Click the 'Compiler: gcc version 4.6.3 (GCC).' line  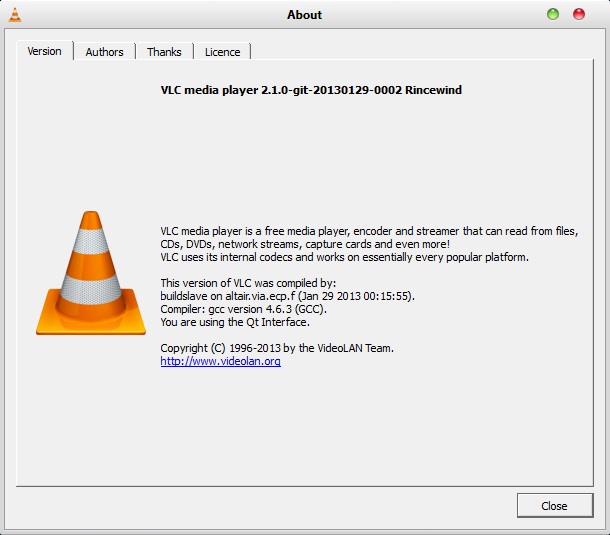pyautogui.click(x=244, y=309)
